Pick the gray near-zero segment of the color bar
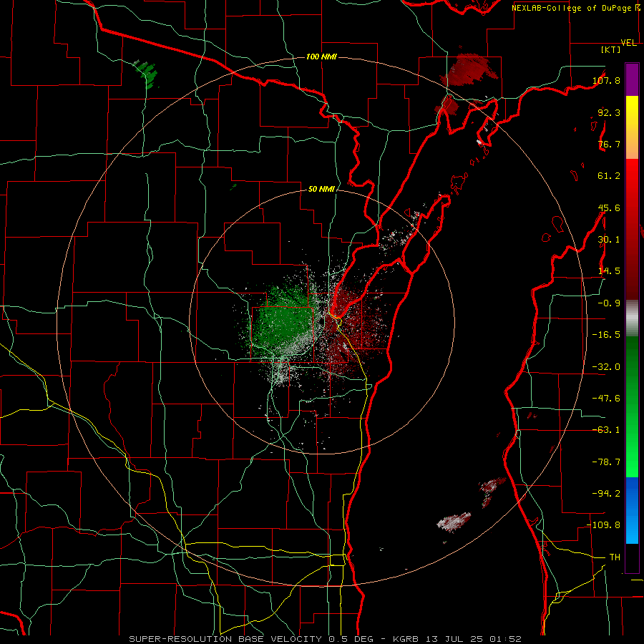The image size is (644, 644). (632, 318)
